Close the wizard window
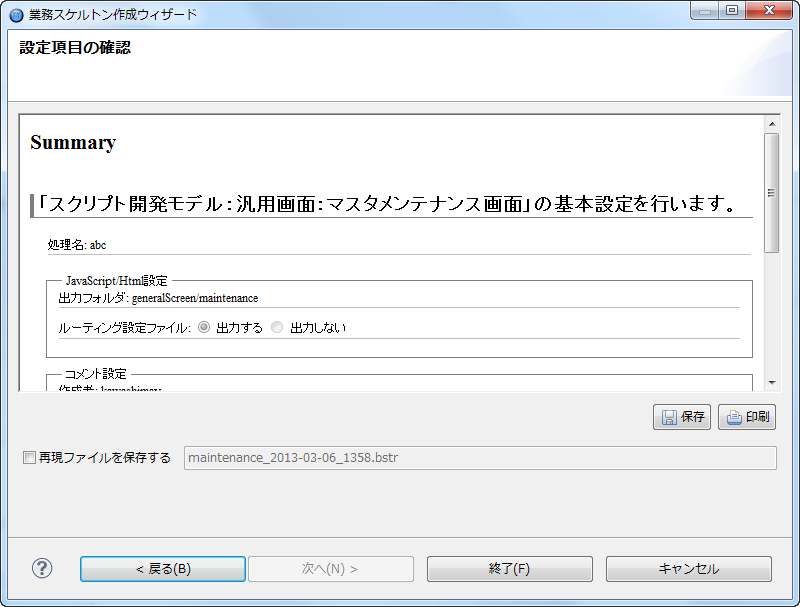The image size is (800, 607). point(769,11)
